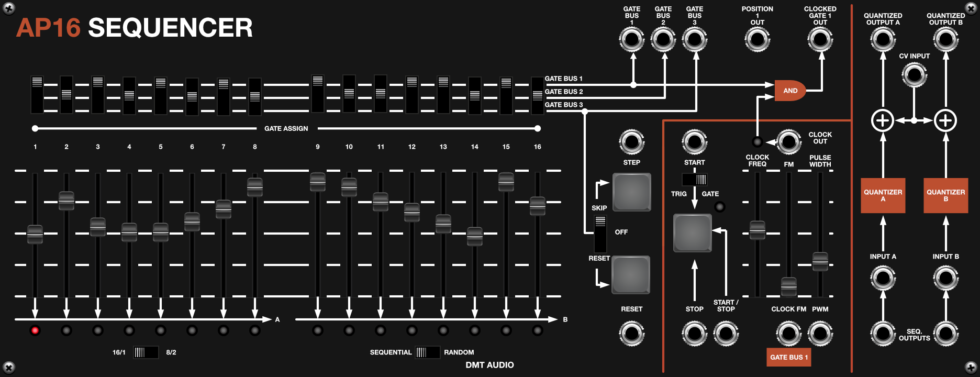The width and height of the screenshot is (980, 377).
Task: Click the PWM input jack
Action: (820, 334)
